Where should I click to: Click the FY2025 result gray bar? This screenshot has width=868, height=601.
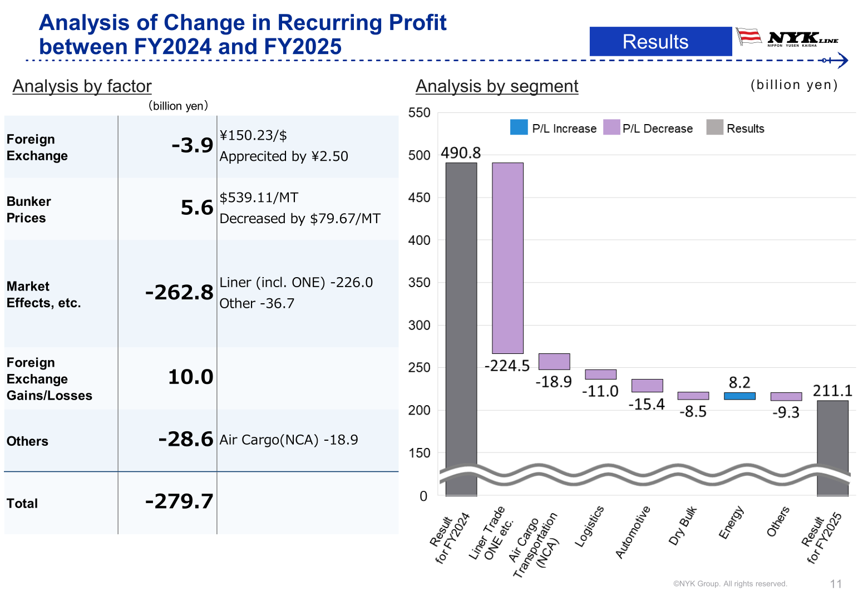click(x=832, y=448)
